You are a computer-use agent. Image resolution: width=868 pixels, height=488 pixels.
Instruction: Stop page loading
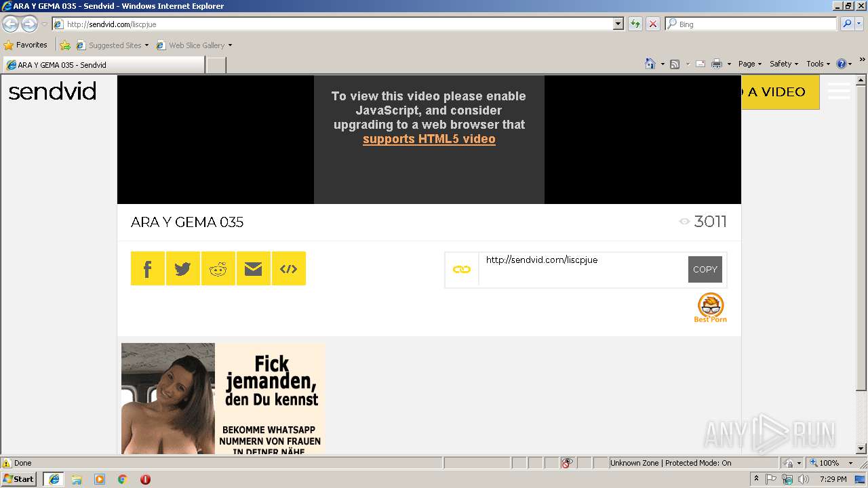pos(653,24)
